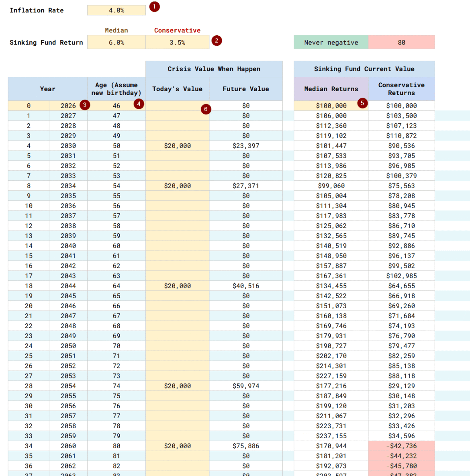Click the Year column header

pos(47,88)
